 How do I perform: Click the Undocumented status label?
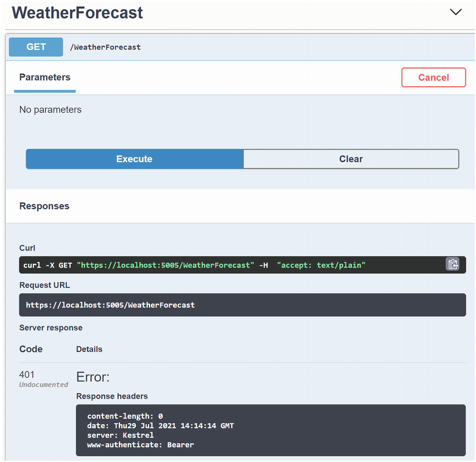tap(43, 385)
